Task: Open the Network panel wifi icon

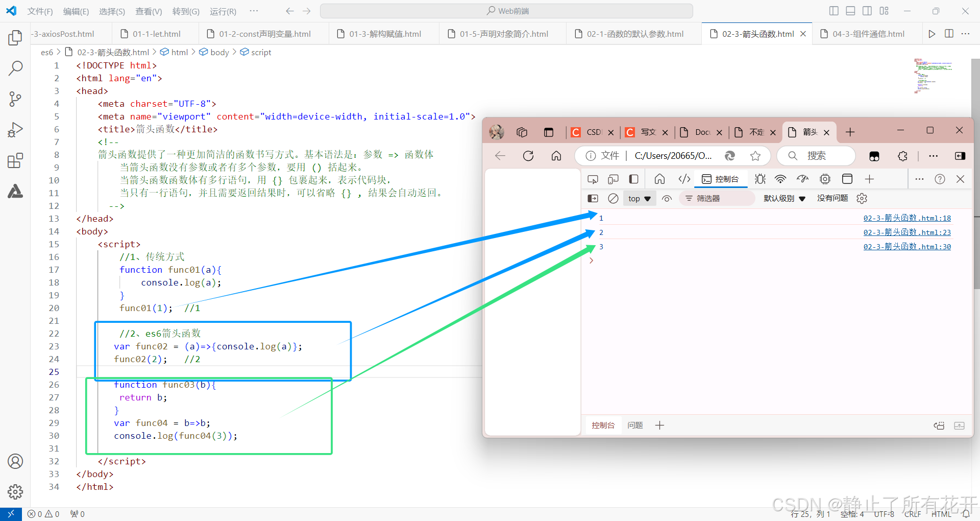Action: pyautogui.click(x=780, y=179)
